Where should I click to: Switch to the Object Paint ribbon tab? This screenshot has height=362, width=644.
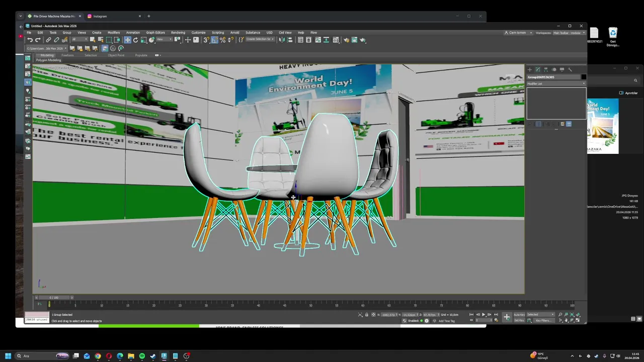(x=116, y=55)
